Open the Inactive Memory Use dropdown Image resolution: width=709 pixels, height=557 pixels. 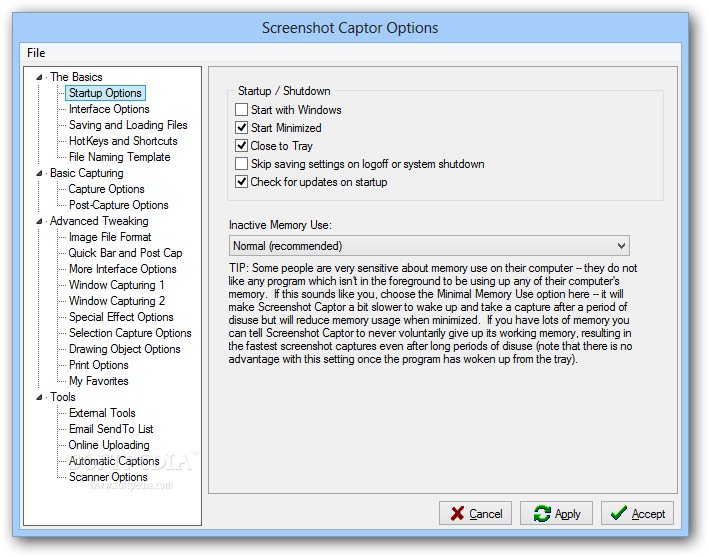[429, 246]
